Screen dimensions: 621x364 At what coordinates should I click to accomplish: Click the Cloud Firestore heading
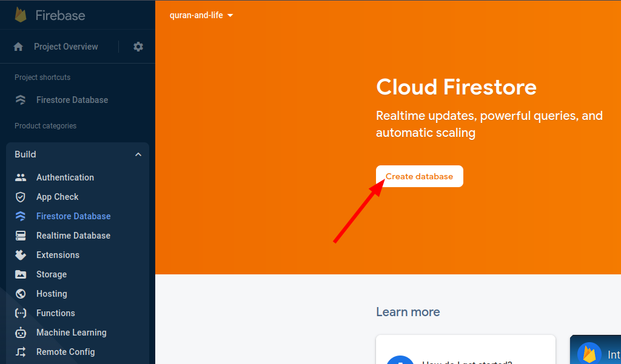click(456, 87)
